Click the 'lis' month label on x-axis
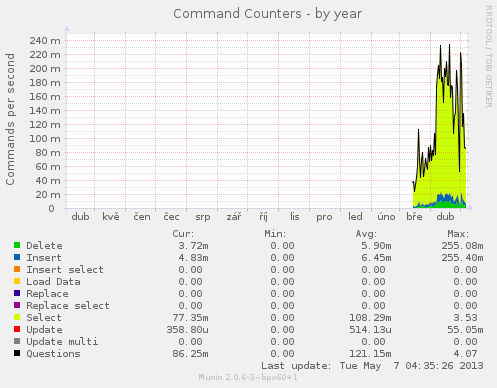 [295, 217]
